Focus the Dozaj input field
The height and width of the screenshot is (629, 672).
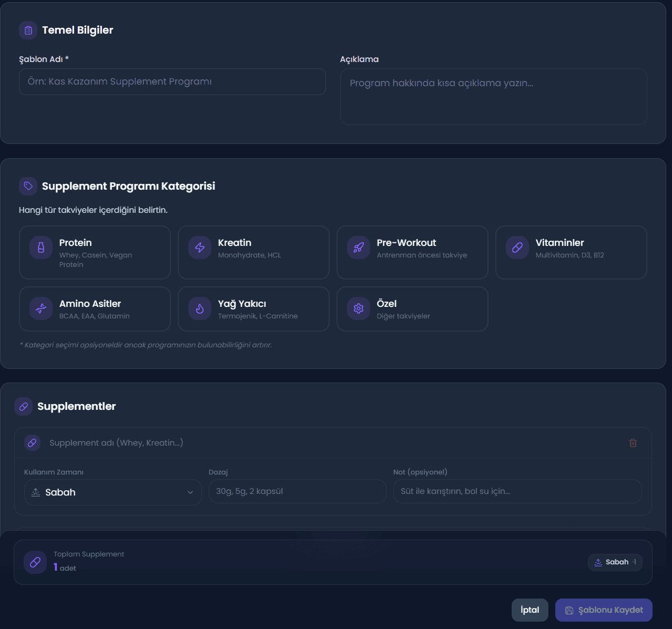click(x=298, y=491)
